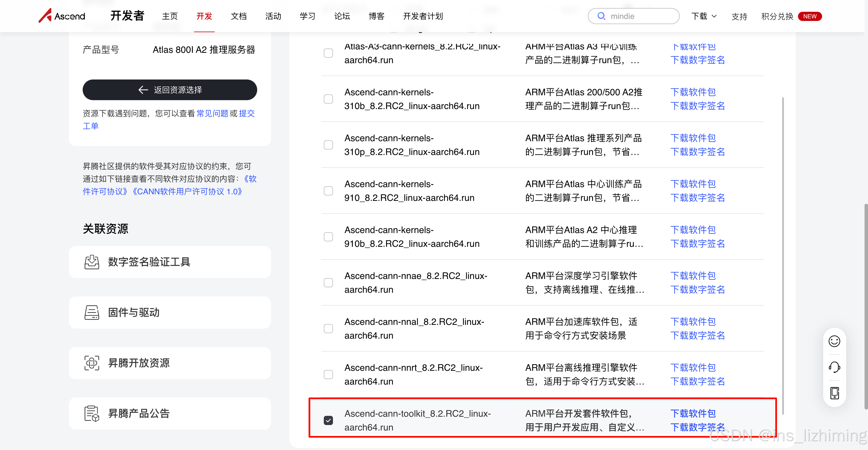
Task: Open the Ascend product announcement icon
Action: pos(92,414)
